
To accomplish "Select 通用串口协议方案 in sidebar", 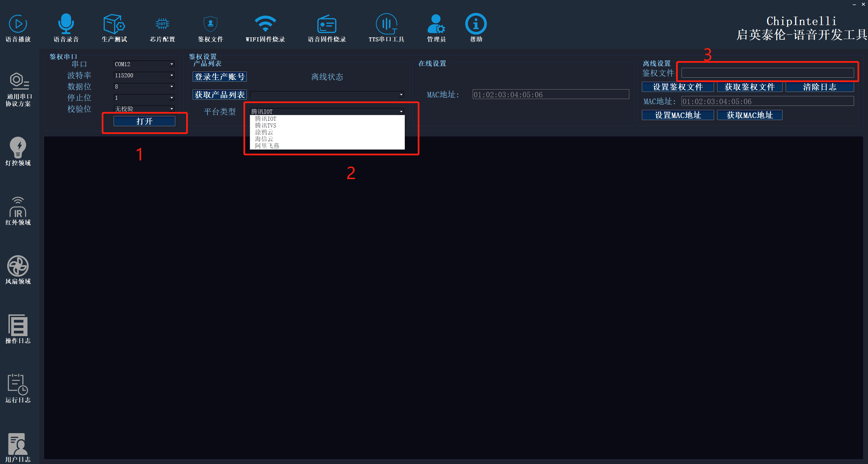I will [x=19, y=90].
